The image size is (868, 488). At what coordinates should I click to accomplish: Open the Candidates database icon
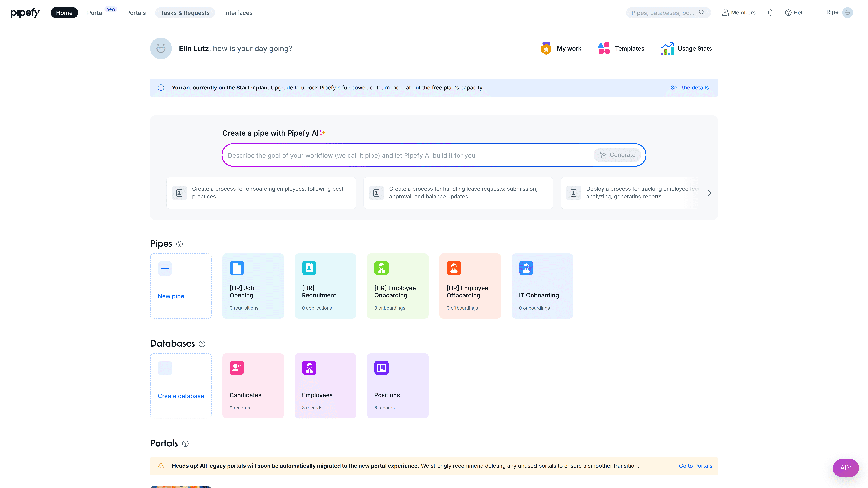coord(237,368)
